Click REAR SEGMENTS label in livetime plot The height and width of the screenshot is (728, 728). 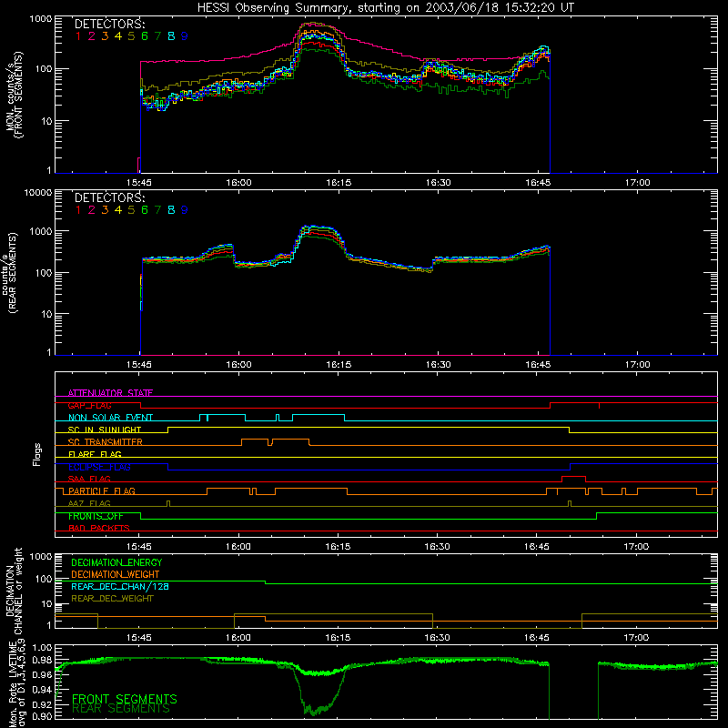pos(121,709)
